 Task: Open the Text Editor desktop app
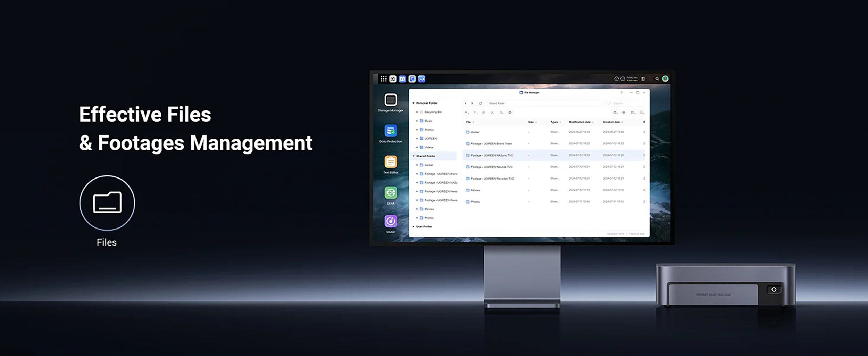(x=391, y=165)
